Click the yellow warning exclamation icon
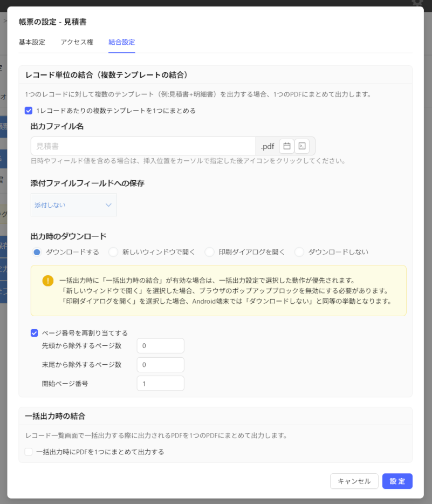This screenshot has height=504, width=432. point(48,281)
